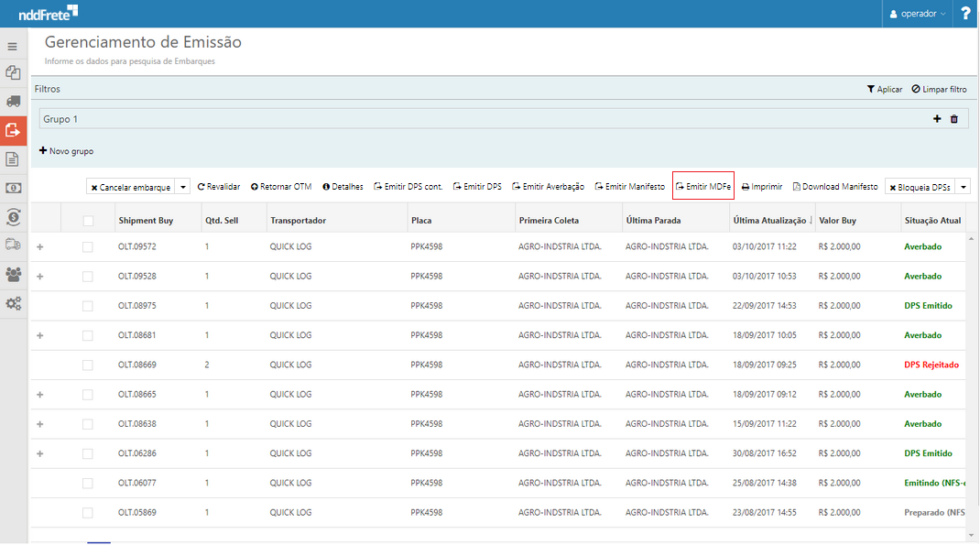
Task: Open the Cancelar embarque dropdown arrow
Action: (183, 187)
